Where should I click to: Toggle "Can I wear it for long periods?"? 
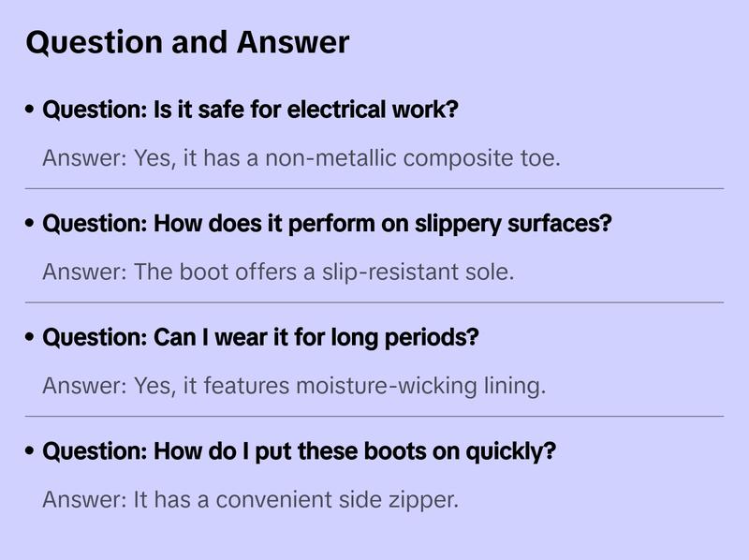point(260,338)
